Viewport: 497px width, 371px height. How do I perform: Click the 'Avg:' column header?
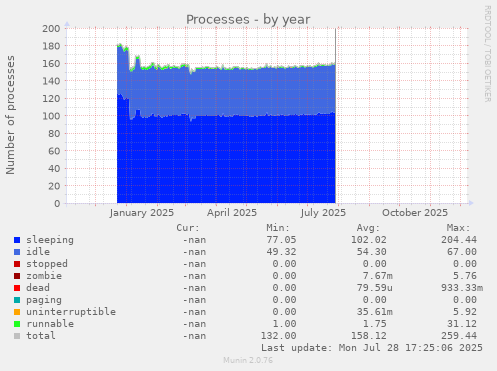(368, 228)
